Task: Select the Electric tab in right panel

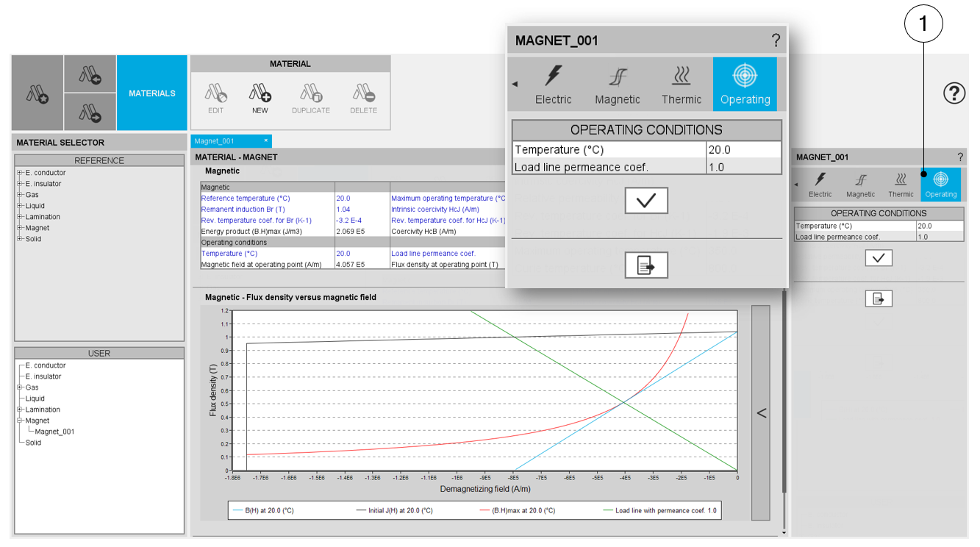Action: [820, 185]
